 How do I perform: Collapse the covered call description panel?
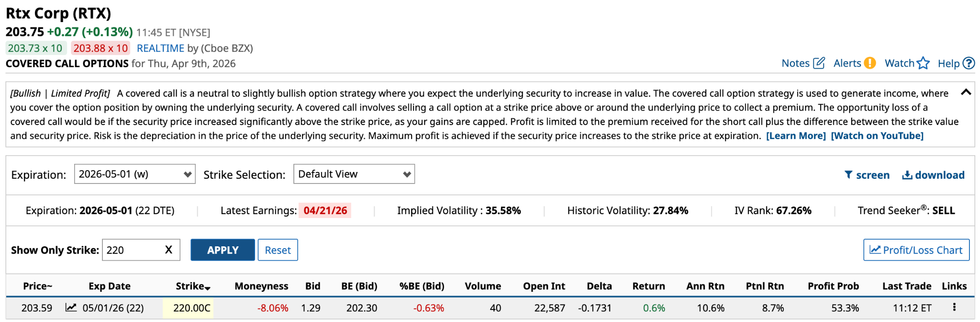[x=966, y=92]
